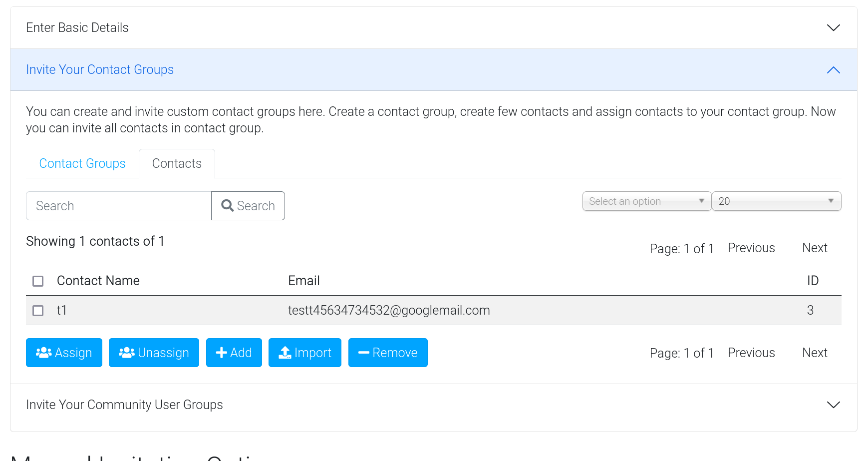
Task: Open the 'Select an option' dropdown
Action: click(646, 201)
